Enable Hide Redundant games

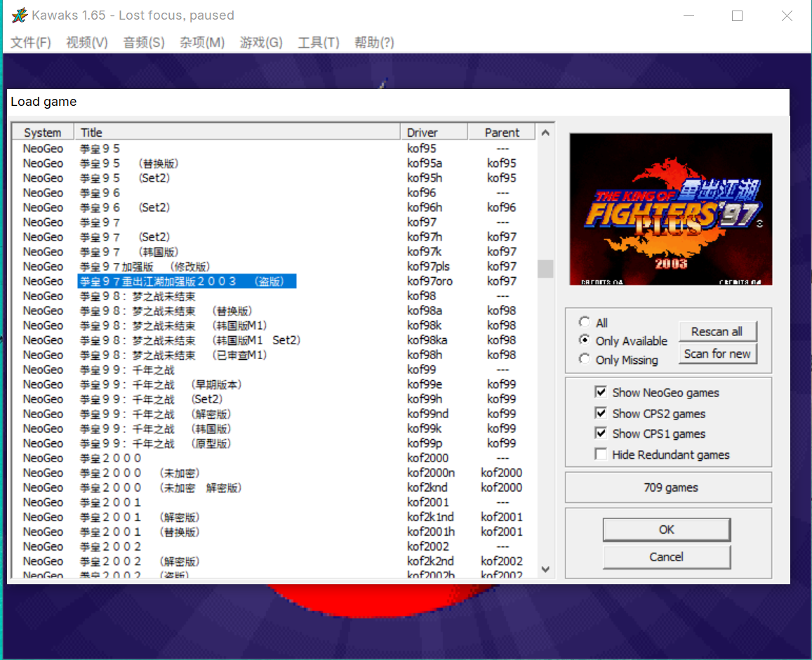click(601, 454)
